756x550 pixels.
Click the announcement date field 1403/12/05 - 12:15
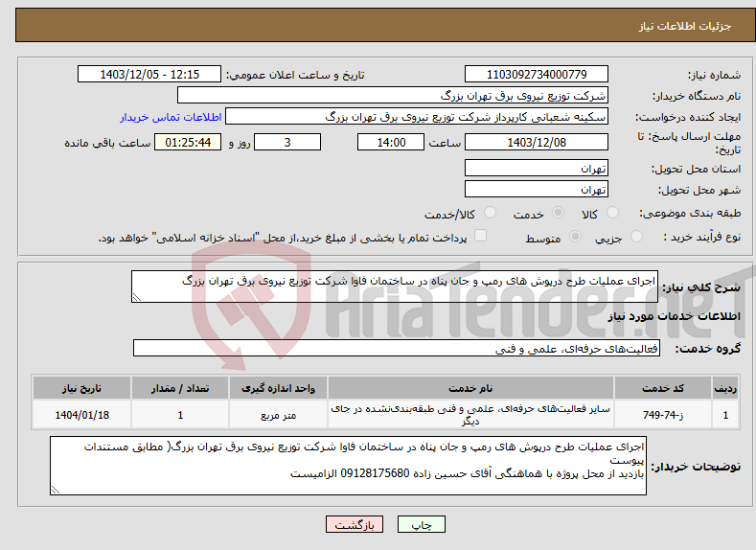(149, 74)
